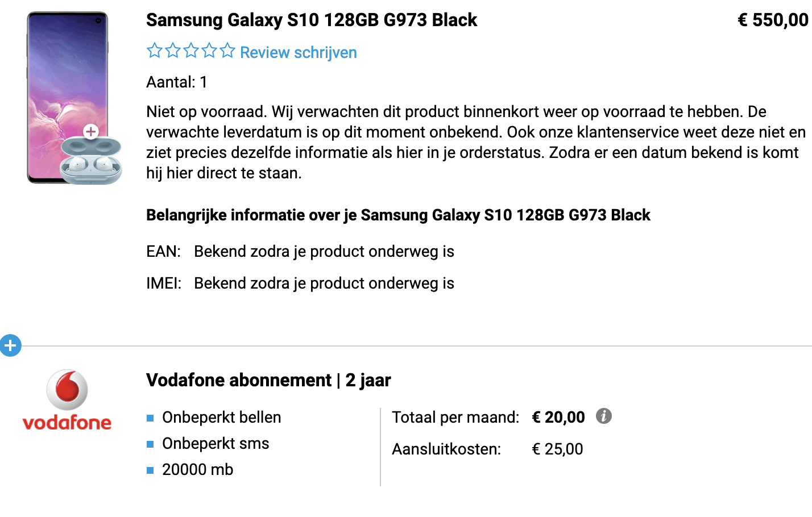Click the IMEI status text

click(324, 283)
